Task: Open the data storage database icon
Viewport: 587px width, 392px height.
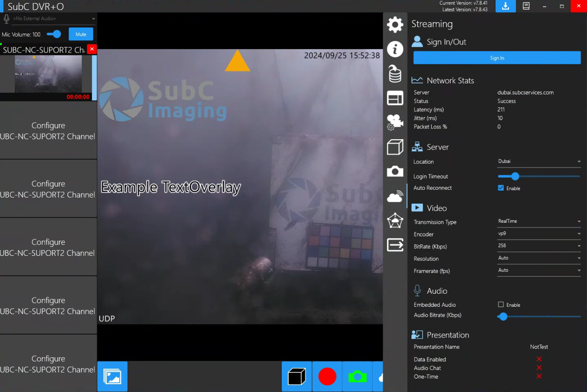Action: pyautogui.click(x=395, y=74)
